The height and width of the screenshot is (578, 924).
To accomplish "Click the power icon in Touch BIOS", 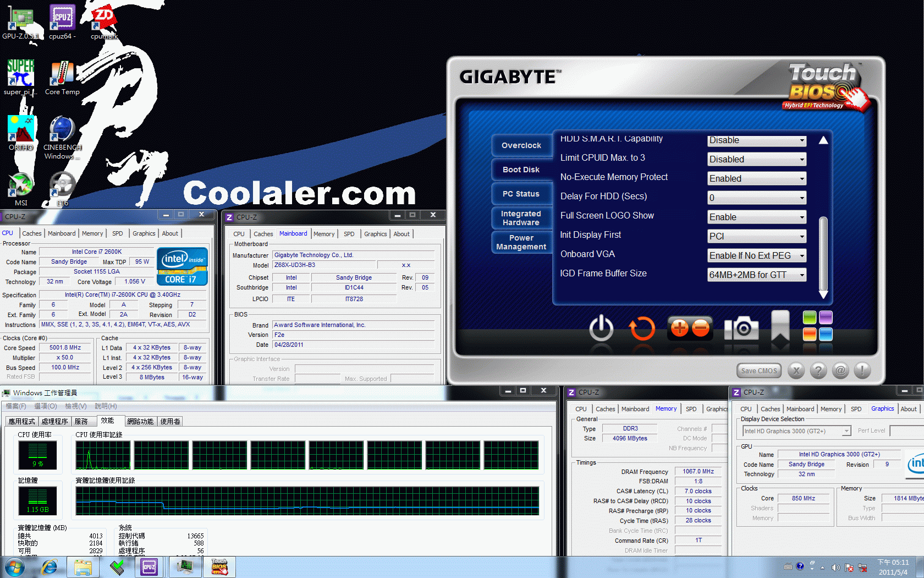I will pyautogui.click(x=601, y=329).
